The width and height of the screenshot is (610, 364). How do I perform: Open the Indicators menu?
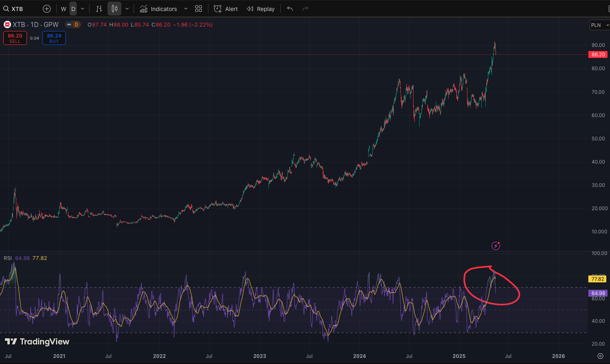click(x=159, y=9)
